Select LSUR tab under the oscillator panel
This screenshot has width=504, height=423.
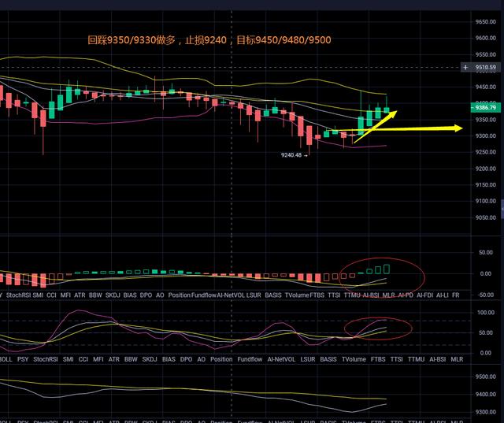pos(308,359)
